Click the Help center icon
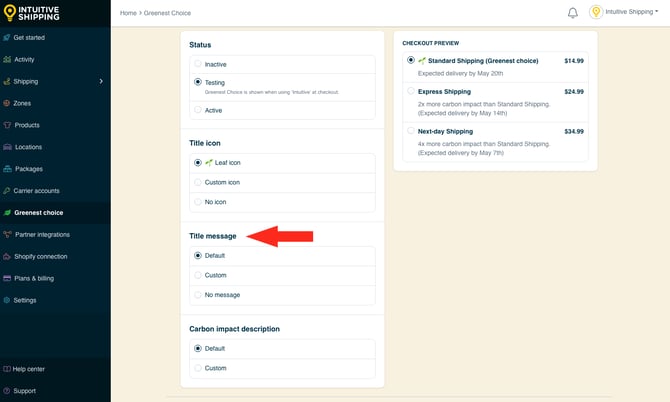The height and width of the screenshot is (402, 670). pos(7,369)
